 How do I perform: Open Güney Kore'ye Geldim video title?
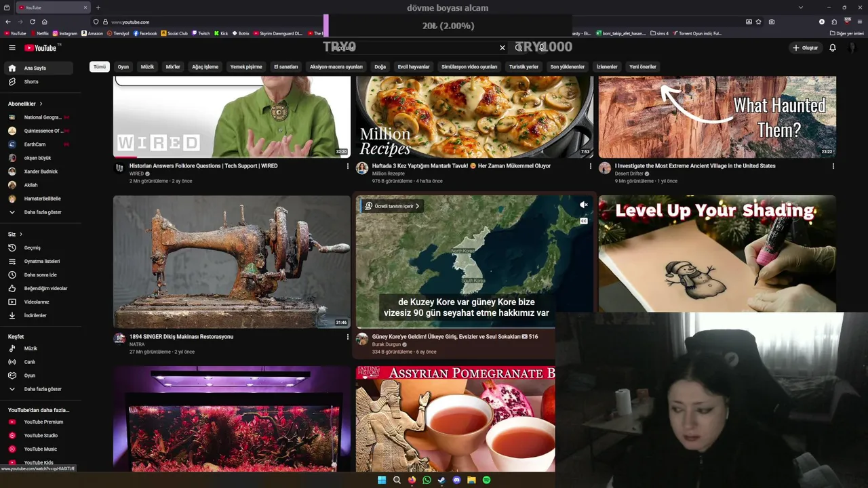click(455, 337)
